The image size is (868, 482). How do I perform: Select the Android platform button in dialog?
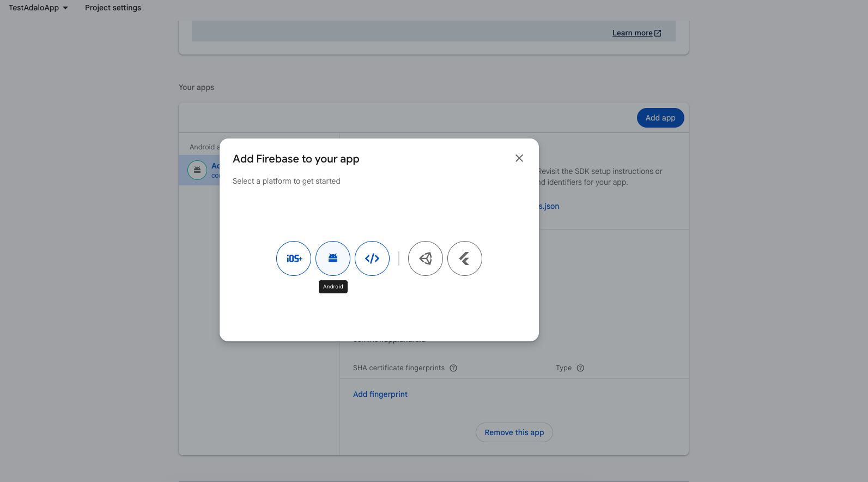tap(333, 258)
